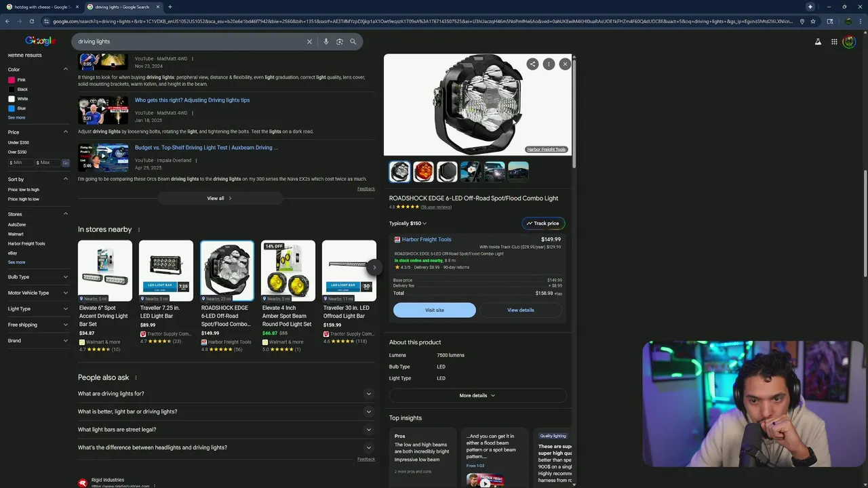Viewport: 868px width, 488px height.
Task: Collapse the Color filter section
Action: 66,69
